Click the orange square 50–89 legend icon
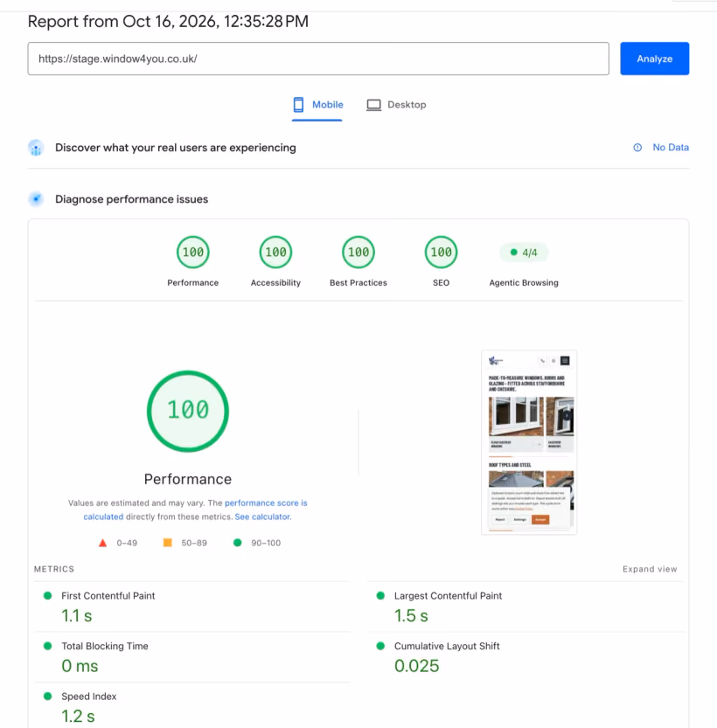This screenshot has width=717, height=728. (168, 542)
